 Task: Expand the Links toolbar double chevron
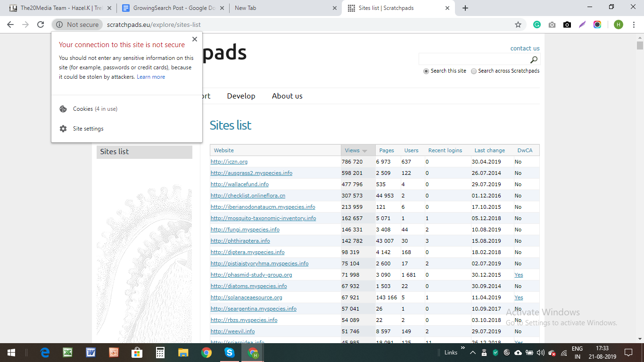[x=463, y=348]
